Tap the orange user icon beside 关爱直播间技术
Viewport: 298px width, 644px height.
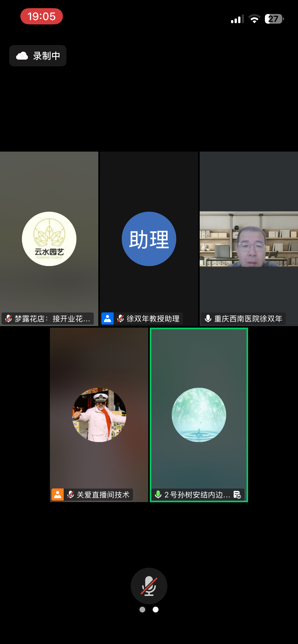click(58, 494)
